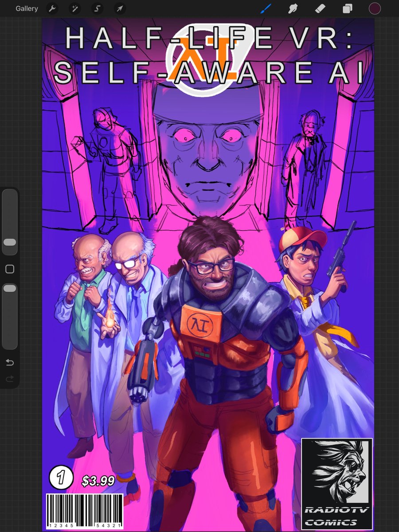This screenshot has height=532, width=399.
Task: Tap the $3.99 price text
Action: pos(98,481)
